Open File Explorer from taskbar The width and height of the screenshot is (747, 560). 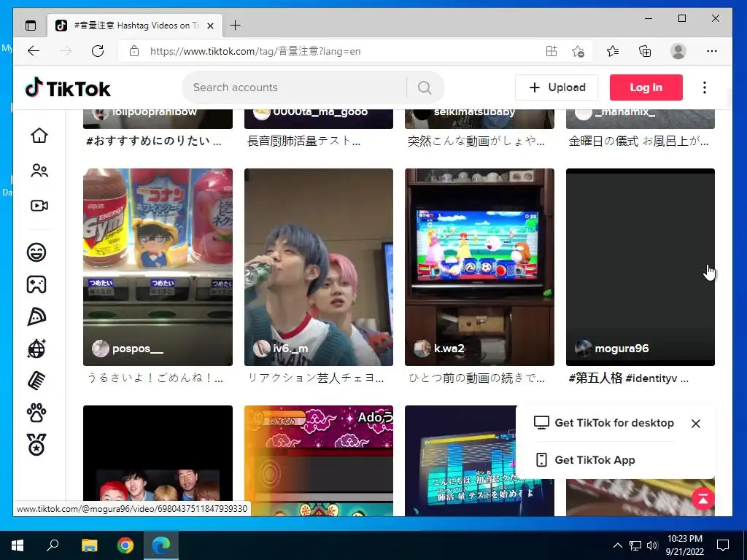point(89,545)
